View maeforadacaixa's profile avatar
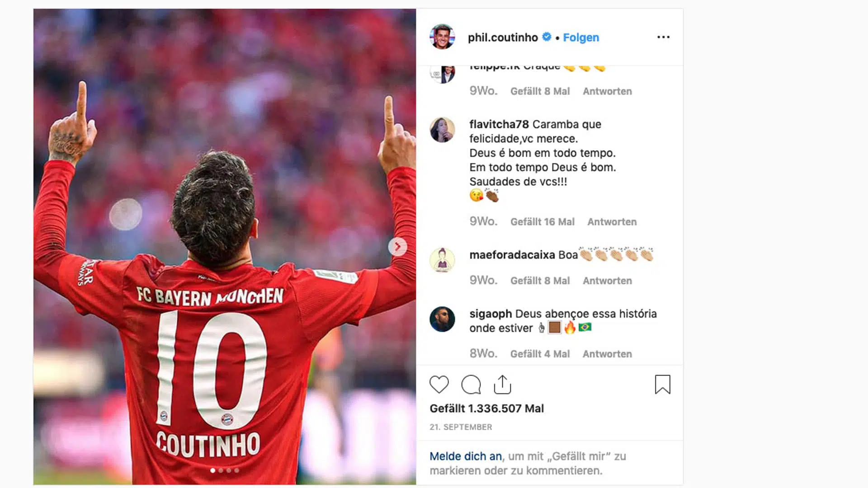The height and width of the screenshot is (488, 868). coord(442,260)
